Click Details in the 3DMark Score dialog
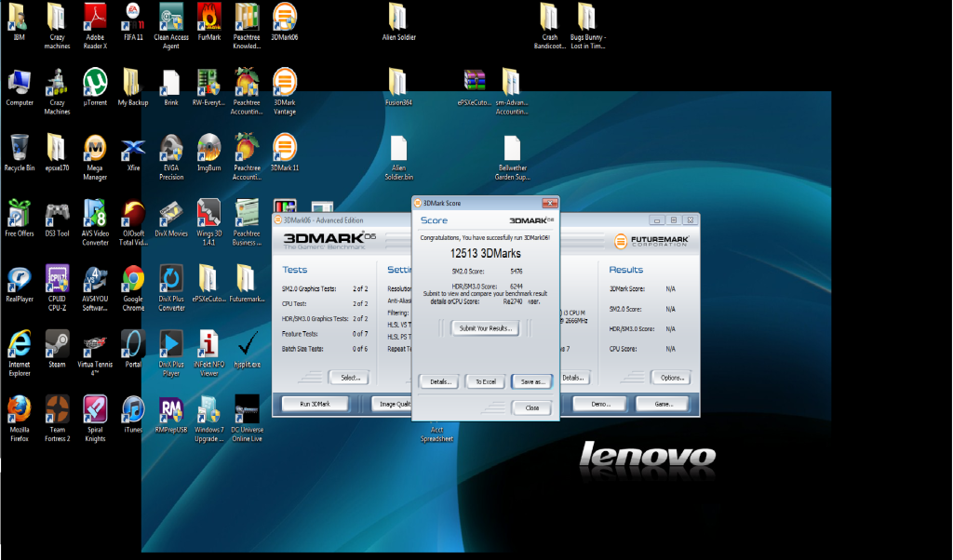This screenshot has height=560, width=953. click(440, 382)
